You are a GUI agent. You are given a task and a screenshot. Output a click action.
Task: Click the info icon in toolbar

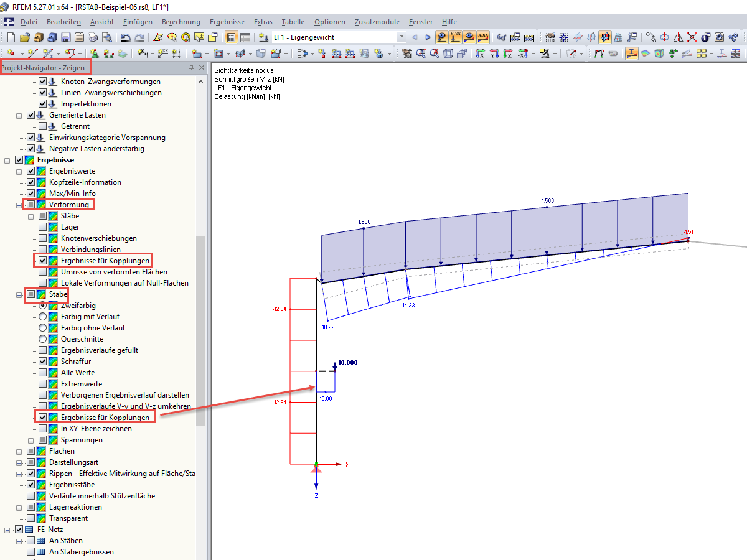705,37
